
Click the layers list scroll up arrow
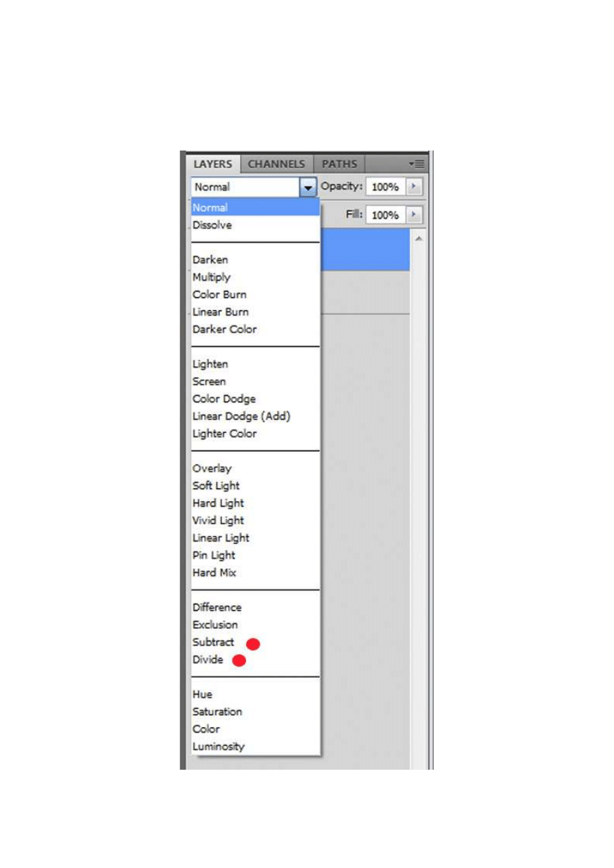418,238
